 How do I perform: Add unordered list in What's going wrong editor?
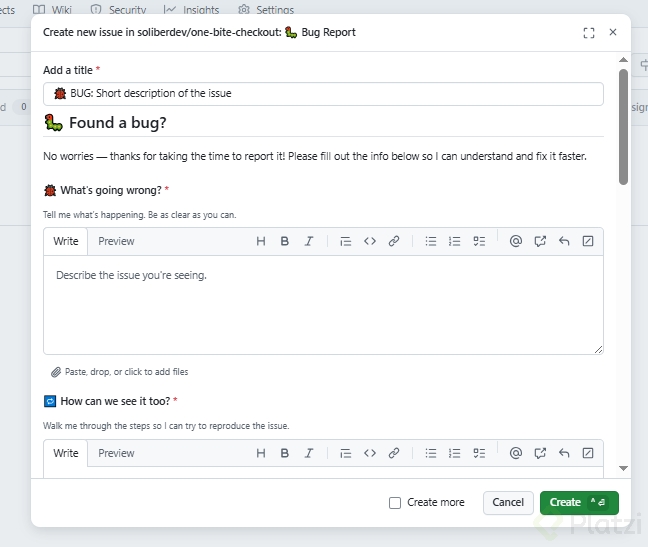tap(431, 241)
